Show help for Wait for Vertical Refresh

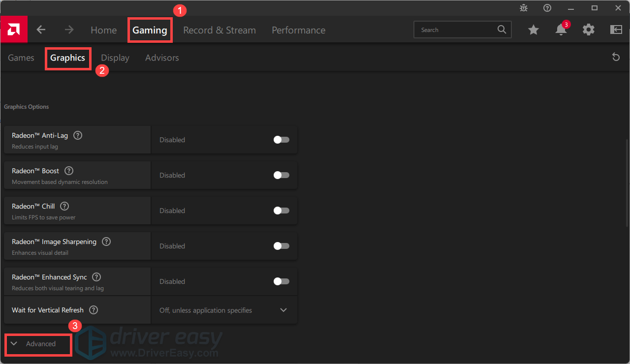tap(94, 310)
